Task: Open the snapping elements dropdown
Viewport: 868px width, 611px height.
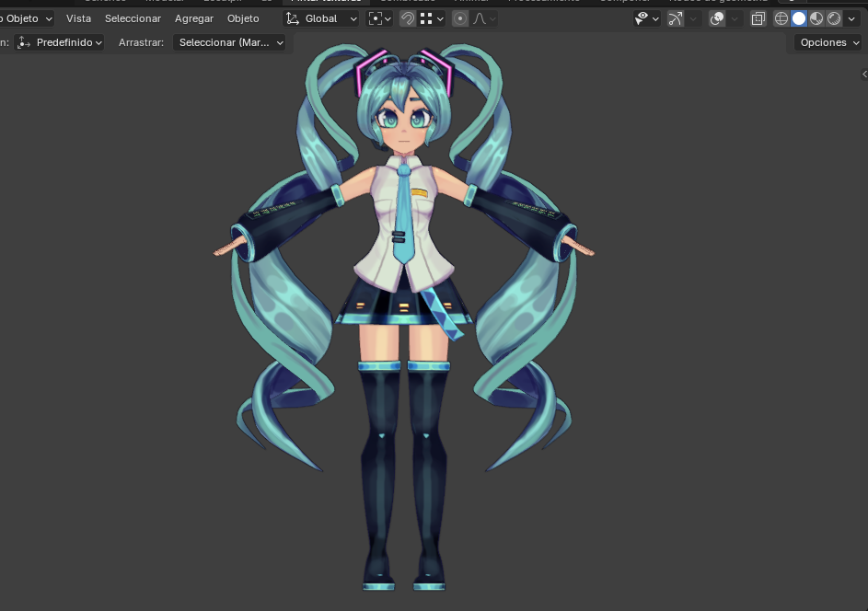Action: 432,18
